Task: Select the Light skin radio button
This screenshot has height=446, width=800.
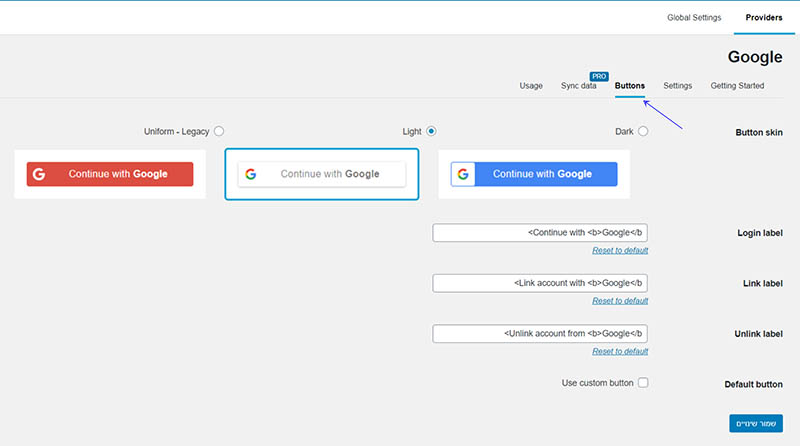Action: 431,131
